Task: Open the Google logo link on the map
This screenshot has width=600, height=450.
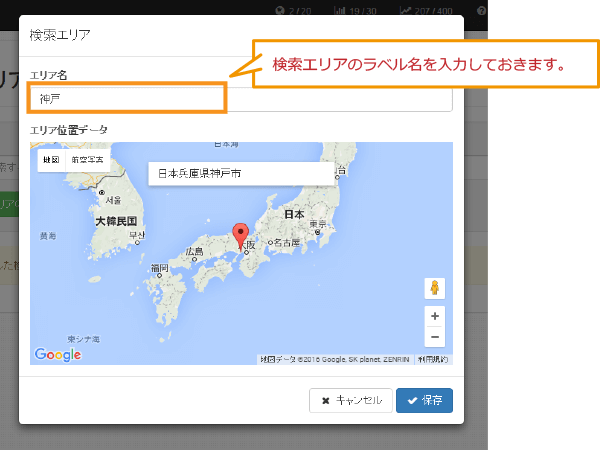Action: [58, 355]
